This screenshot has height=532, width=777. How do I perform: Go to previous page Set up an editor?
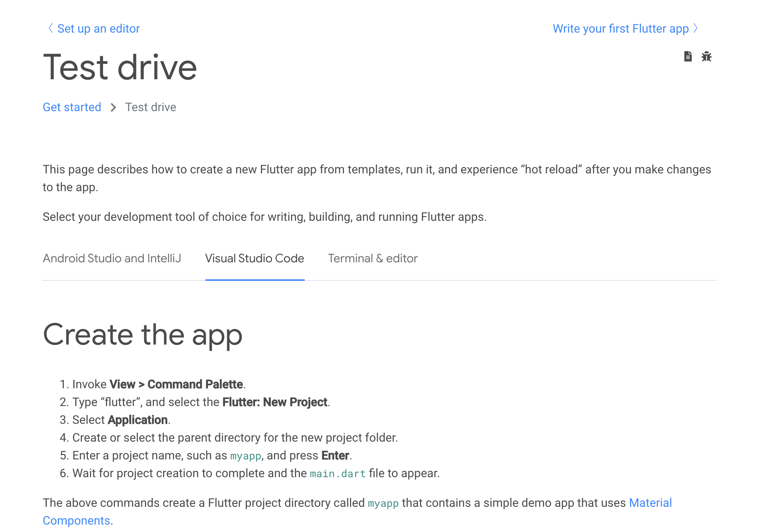click(x=94, y=29)
